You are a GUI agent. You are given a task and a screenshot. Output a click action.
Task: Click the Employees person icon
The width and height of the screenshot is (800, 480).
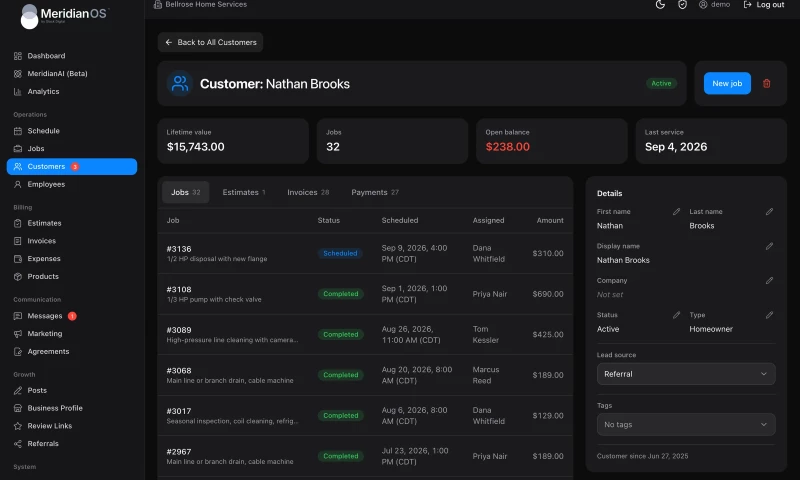click(18, 184)
